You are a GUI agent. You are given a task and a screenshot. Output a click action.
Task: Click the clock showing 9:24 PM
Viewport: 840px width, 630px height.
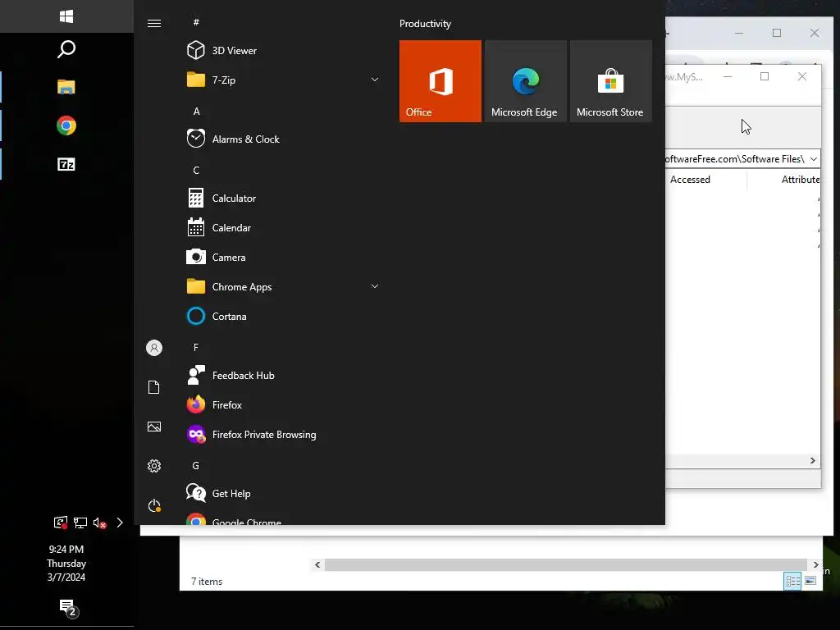(x=66, y=563)
